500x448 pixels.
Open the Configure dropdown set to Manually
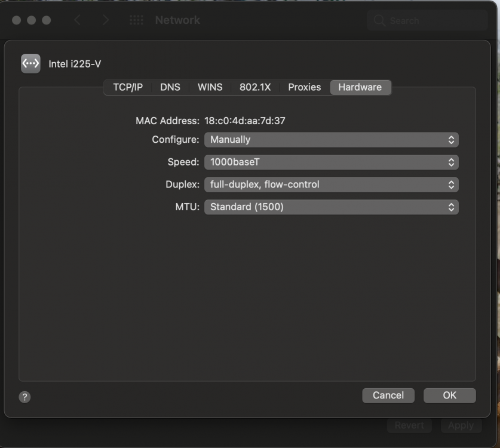click(332, 140)
